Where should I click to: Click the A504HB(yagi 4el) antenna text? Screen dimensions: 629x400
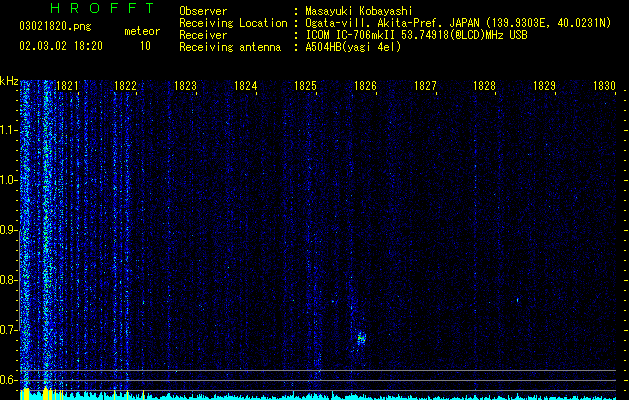pos(353,47)
